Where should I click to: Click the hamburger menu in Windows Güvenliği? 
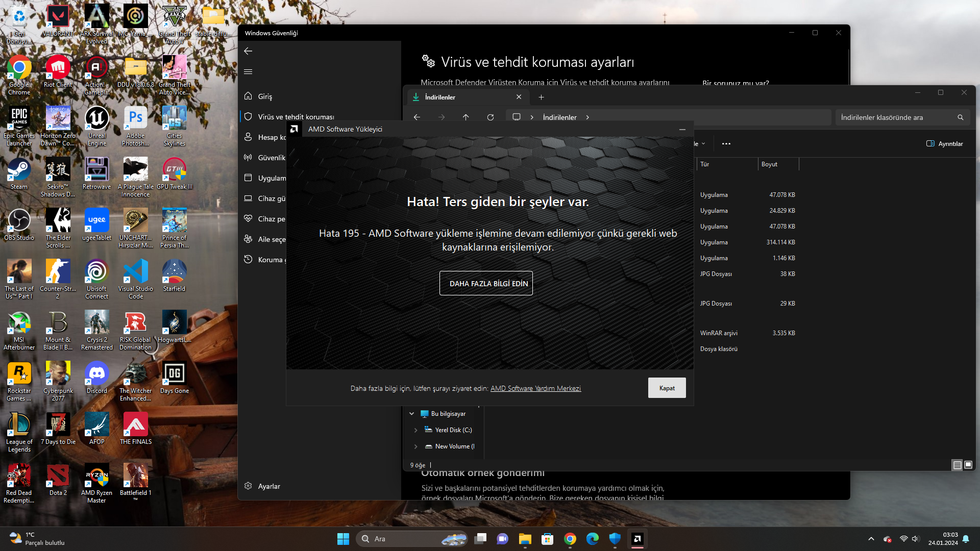point(248,71)
